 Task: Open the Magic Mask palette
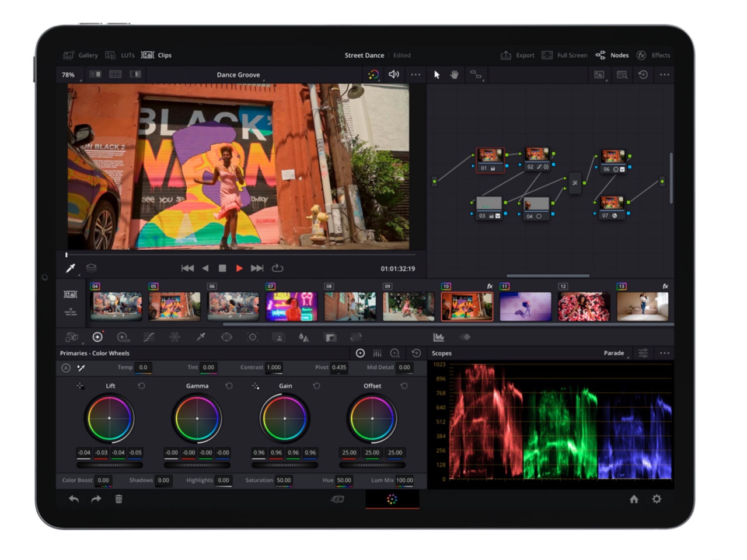click(278, 337)
